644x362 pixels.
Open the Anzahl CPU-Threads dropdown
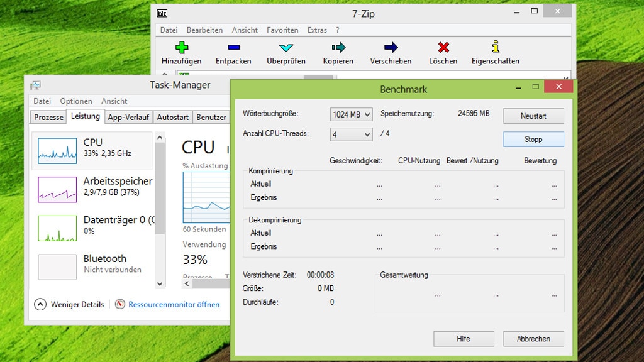pos(351,134)
